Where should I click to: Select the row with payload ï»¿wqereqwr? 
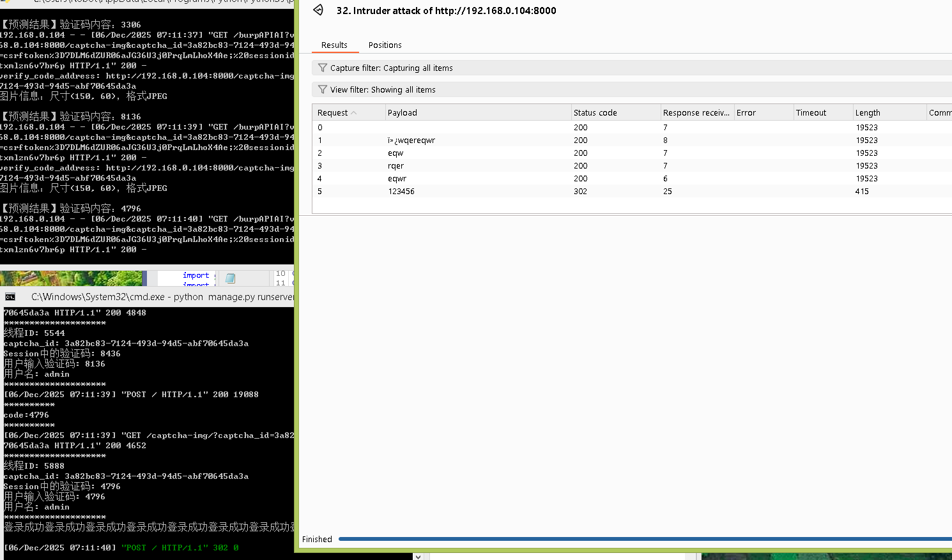tap(632, 140)
